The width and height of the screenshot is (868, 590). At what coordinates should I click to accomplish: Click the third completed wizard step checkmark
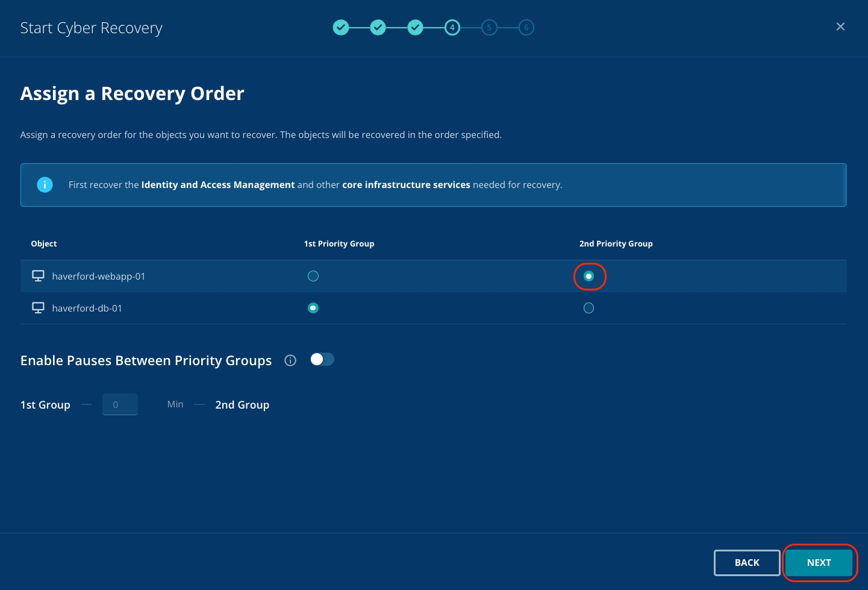click(x=415, y=28)
